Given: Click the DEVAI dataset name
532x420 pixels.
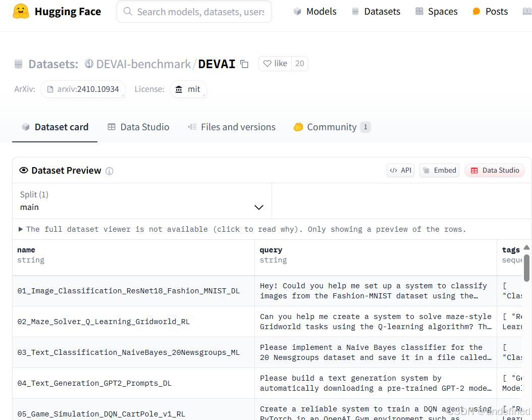Looking at the screenshot, I should point(217,64).
